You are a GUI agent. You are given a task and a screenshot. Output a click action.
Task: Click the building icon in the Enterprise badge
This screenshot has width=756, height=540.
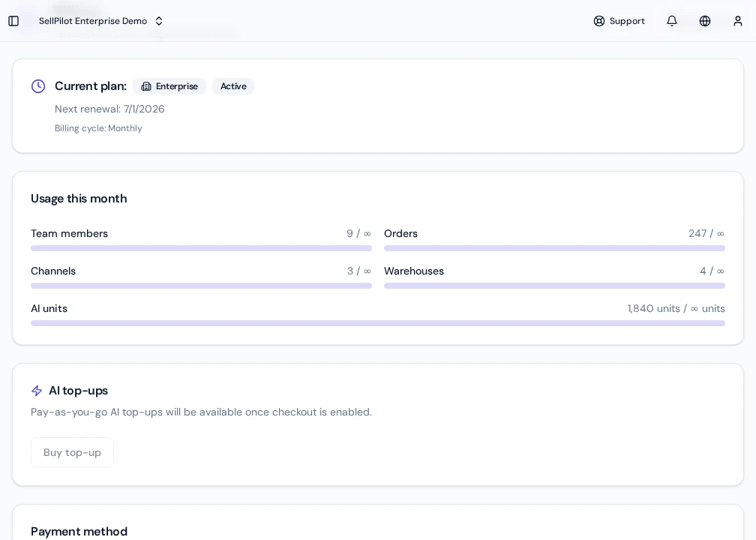tap(146, 86)
